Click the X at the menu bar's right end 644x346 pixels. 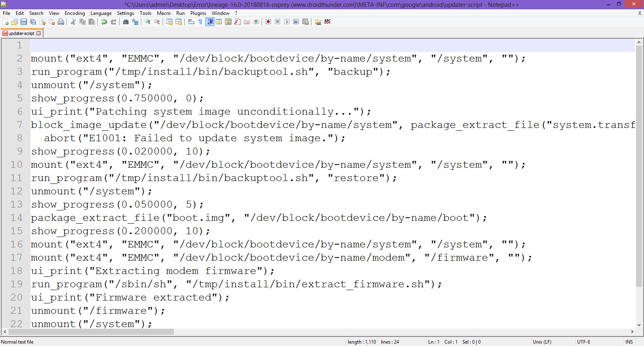[640, 13]
